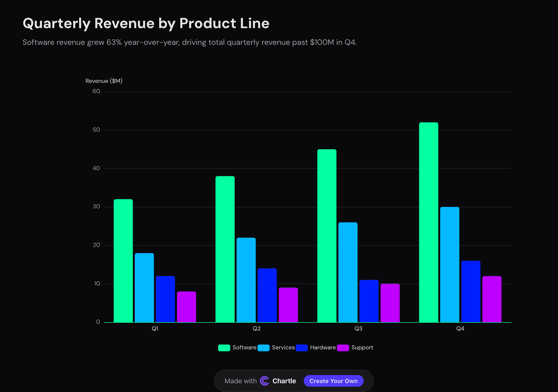
Task: Click the chart title text
Action: 146,23
